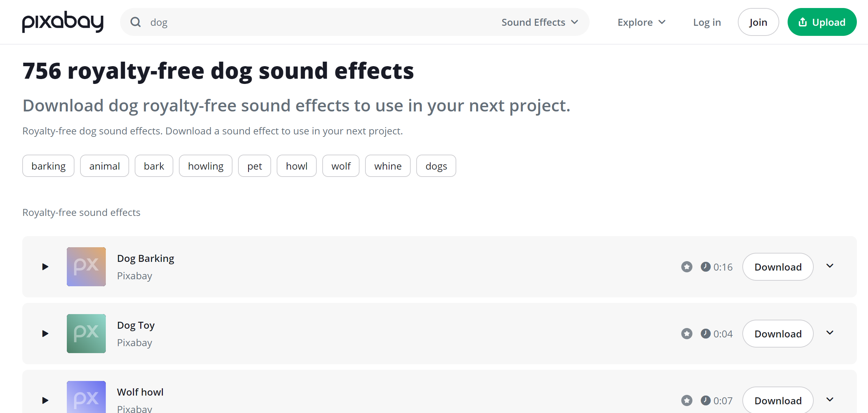Viewport: 868px width, 413px height.
Task: Favorite the Wolf howl sound with star
Action: (687, 401)
